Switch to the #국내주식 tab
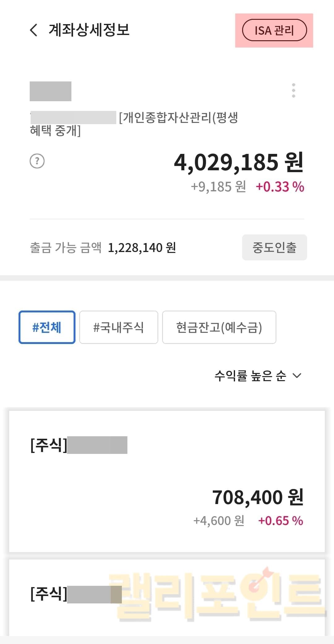This screenshot has width=334, height=644. tap(119, 327)
